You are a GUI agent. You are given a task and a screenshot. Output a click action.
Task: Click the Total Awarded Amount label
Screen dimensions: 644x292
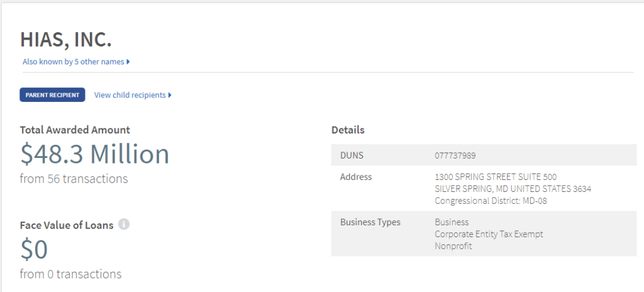[75, 130]
